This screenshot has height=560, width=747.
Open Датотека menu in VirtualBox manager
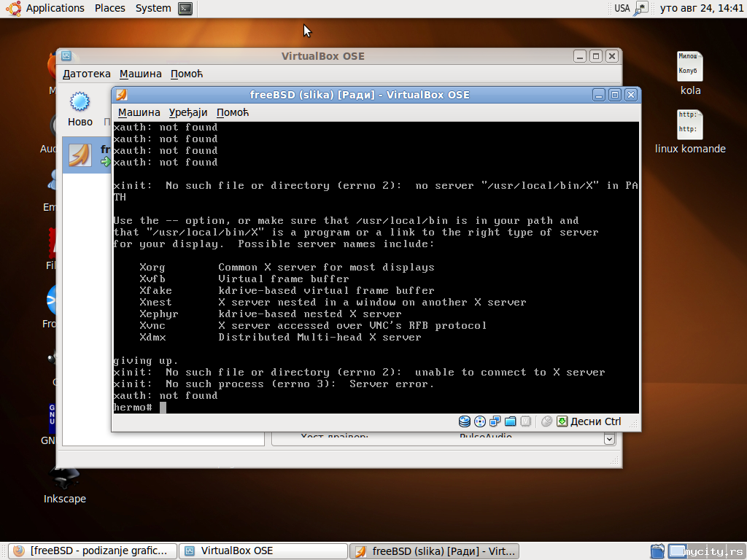tap(87, 74)
